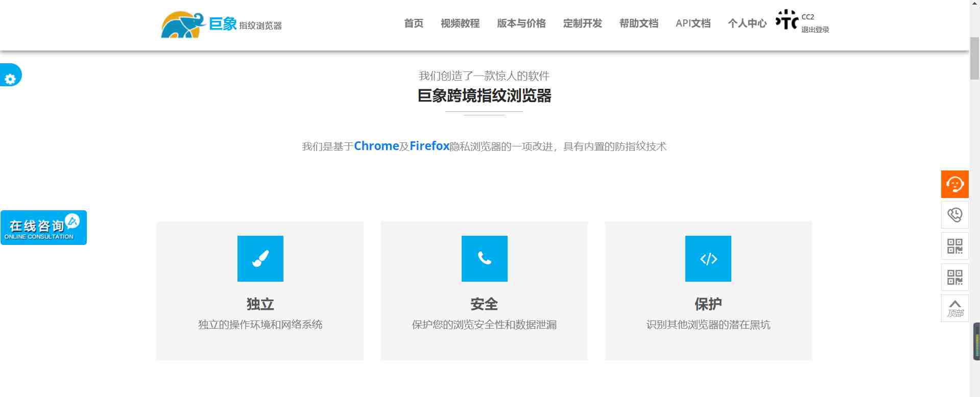Viewport: 980px width, 397px height.
Task: Click the 巨象 指纹浏览器 brand text
Action: [246, 24]
